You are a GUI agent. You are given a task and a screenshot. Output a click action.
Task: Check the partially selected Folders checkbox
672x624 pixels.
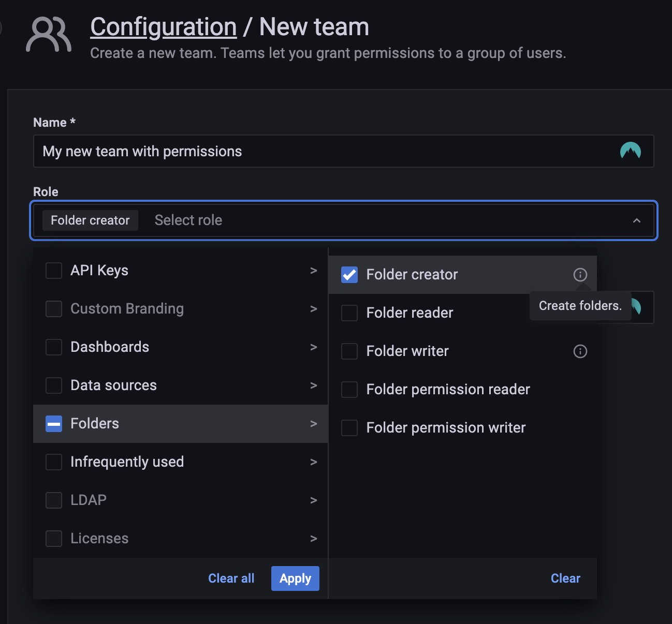[54, 424]
